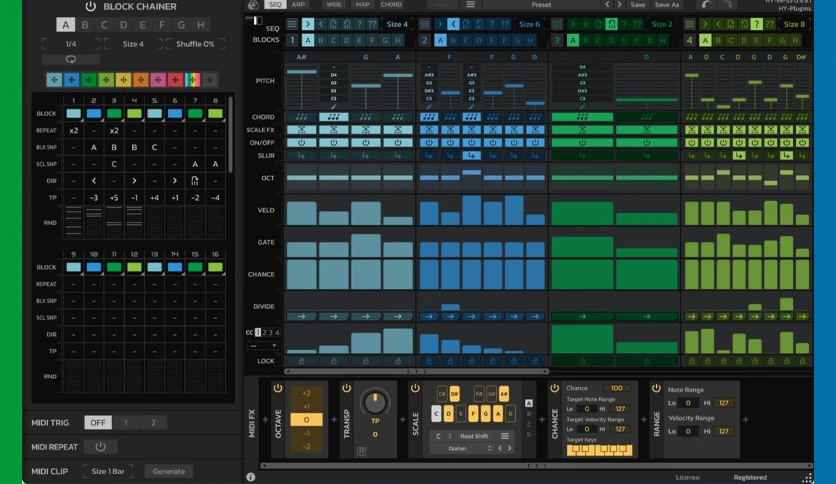The width and height of the screenshot is (836, 484).
Task: Toggle the D# key in Scale module
Action: point(454,394)
